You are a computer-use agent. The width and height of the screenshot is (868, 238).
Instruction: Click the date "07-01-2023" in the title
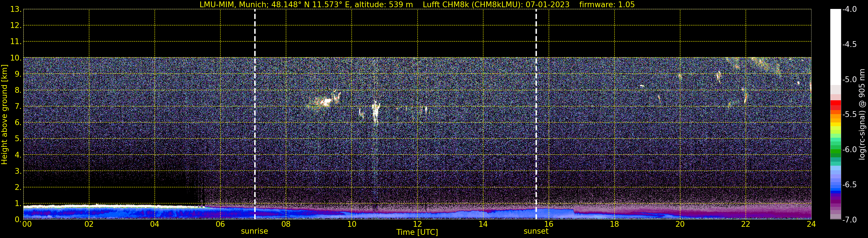[548, 5]
